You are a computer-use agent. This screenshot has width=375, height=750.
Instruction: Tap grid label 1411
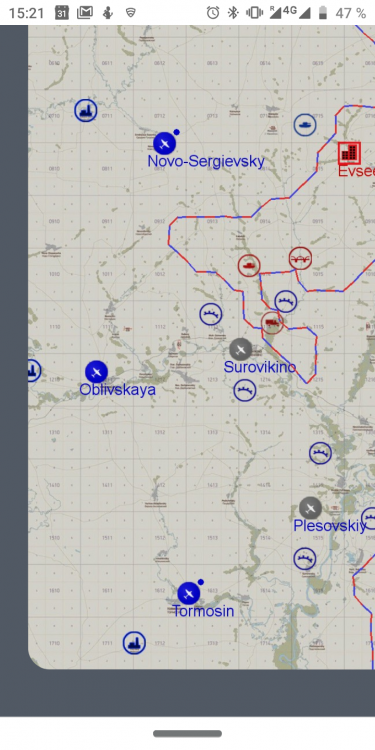[x=107, y=485]
